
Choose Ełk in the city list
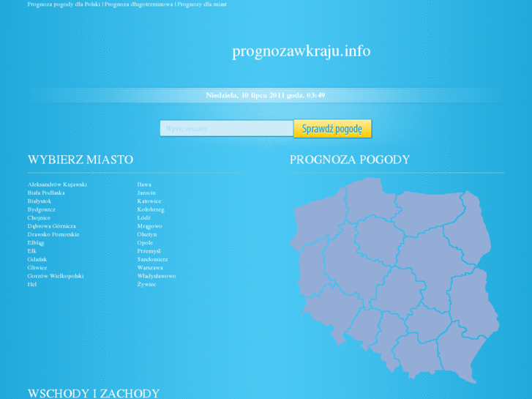[x=32, y=251]
